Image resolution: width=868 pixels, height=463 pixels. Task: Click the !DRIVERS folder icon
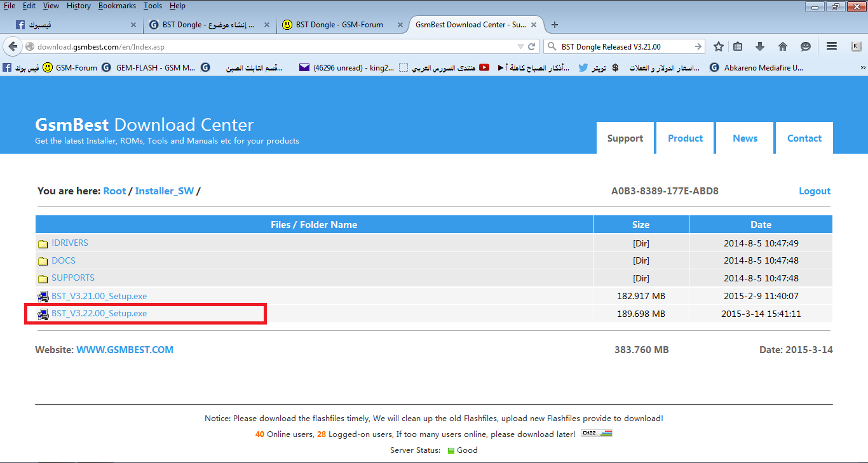coord(43,243)
